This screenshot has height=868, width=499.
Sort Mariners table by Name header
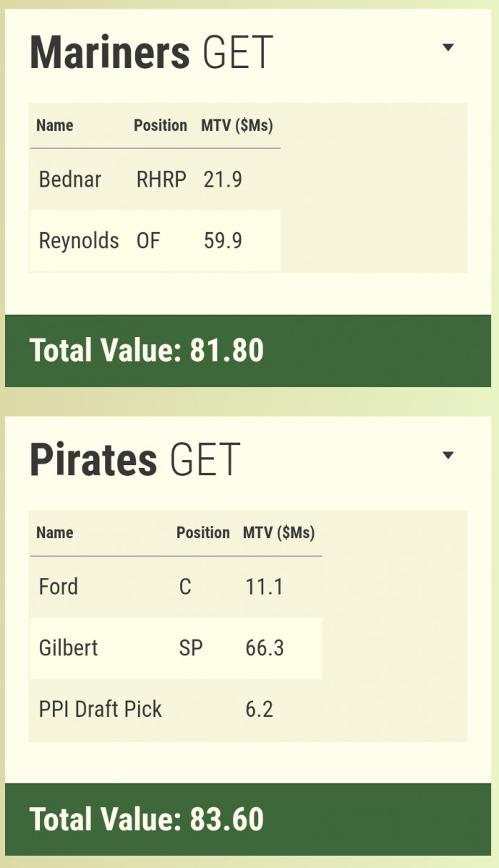pos(55,125)
